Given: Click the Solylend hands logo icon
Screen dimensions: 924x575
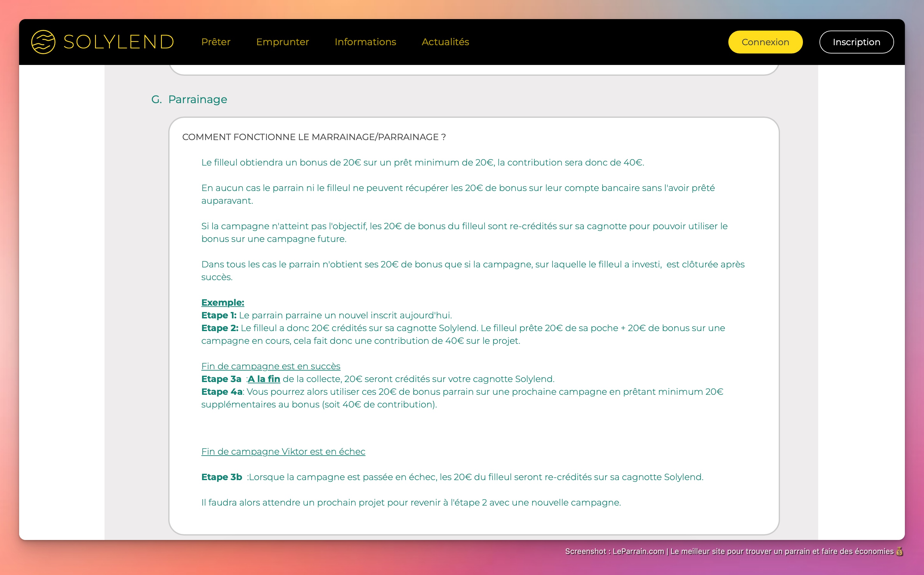Looking at the screenshot, I should pos(43,42).
